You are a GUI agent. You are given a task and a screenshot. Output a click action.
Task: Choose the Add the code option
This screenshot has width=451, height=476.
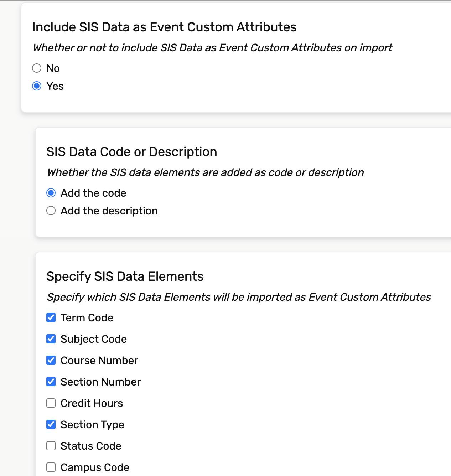click(51, 193)
